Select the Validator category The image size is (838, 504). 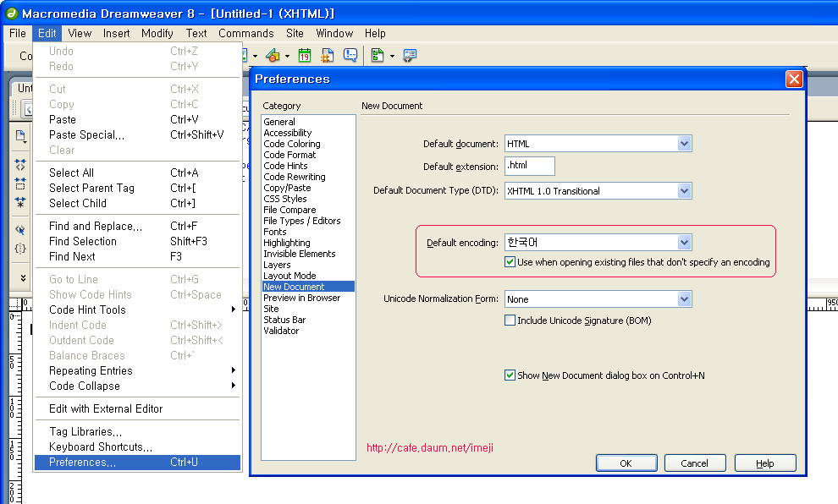click(x=281, y=331)
